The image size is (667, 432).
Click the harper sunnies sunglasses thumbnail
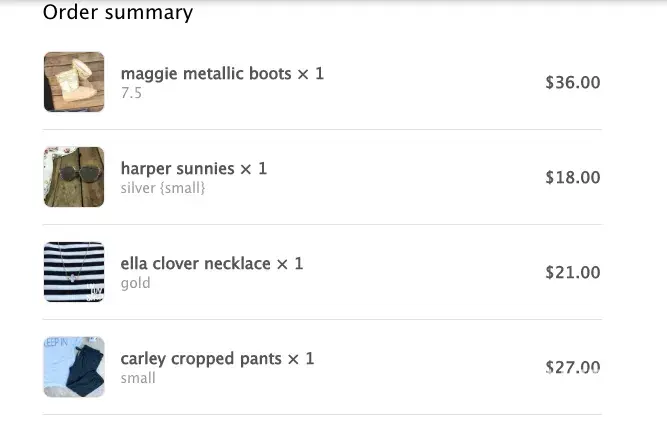pyautogui.click(x=74, y=177)
